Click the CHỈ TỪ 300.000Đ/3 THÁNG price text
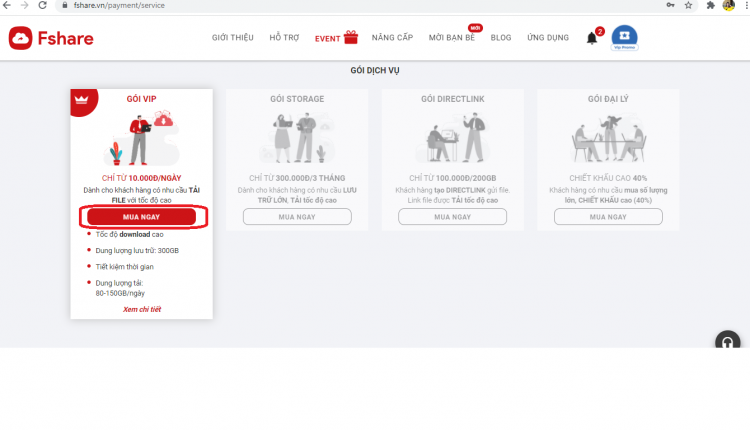750x430 pixels. pyautogui.click(x=297, y=178)
